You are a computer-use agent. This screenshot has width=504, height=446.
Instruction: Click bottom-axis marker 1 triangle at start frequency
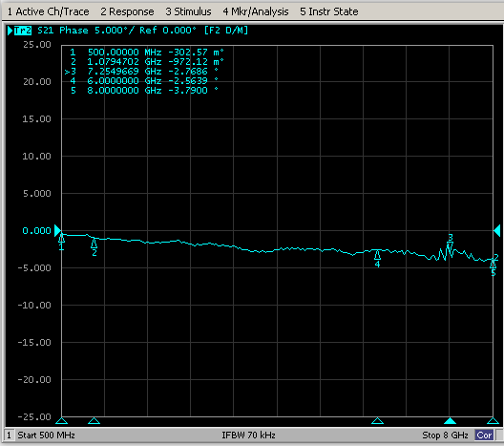coord(62,420)
